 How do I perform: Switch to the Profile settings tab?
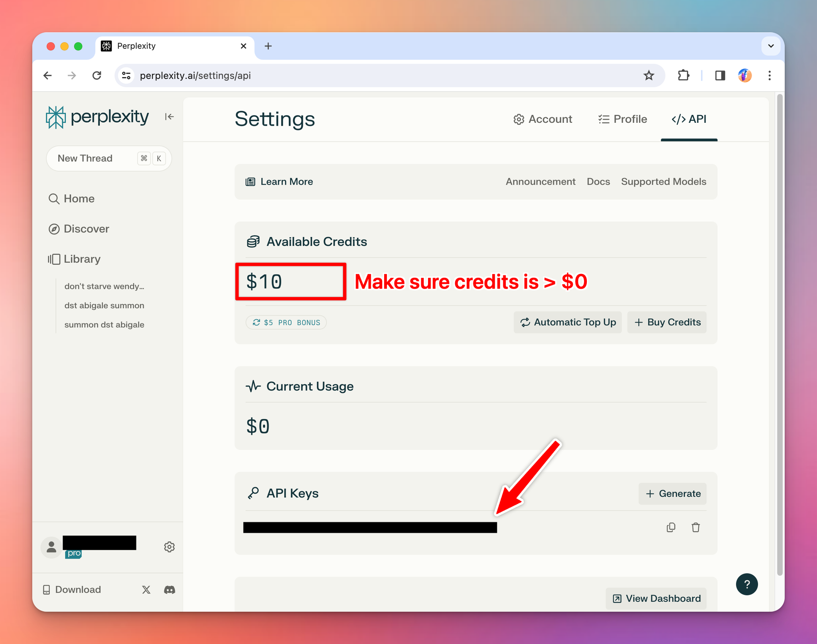[x=622, y=119]
